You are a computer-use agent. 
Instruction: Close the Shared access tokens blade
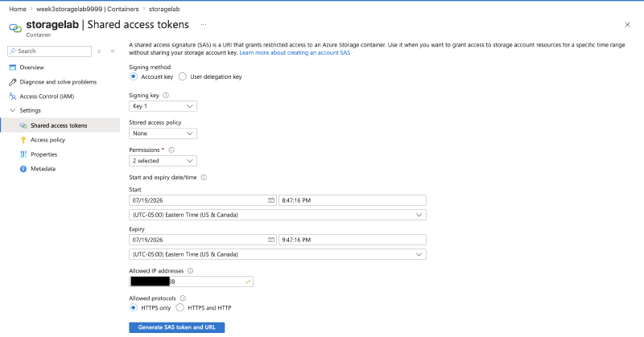(627, 25)
